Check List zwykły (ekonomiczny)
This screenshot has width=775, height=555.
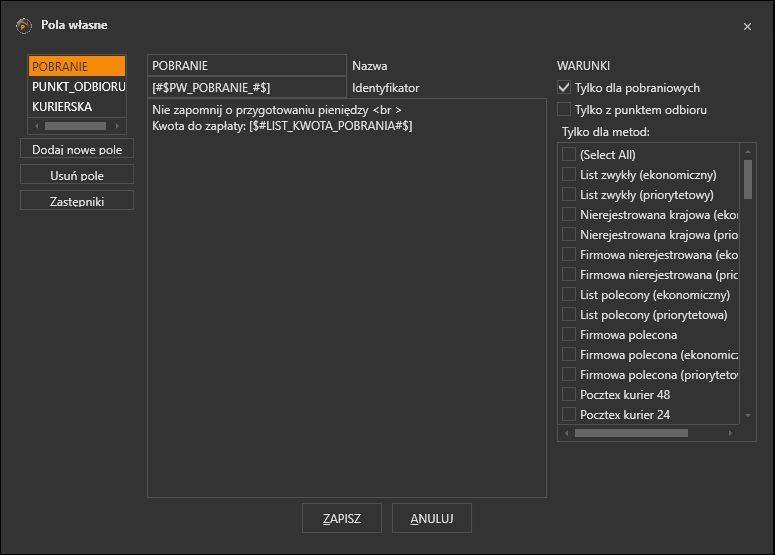point(569,174)
